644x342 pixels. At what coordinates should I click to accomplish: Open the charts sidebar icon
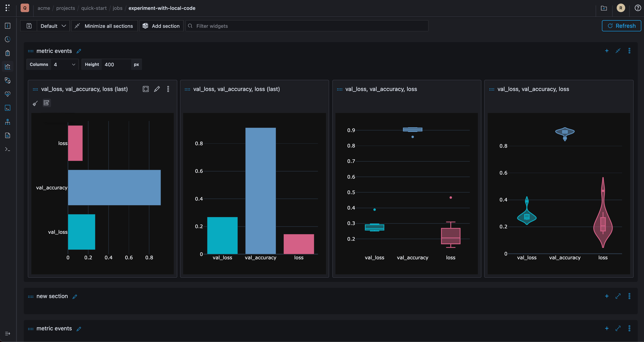(7, 67)
